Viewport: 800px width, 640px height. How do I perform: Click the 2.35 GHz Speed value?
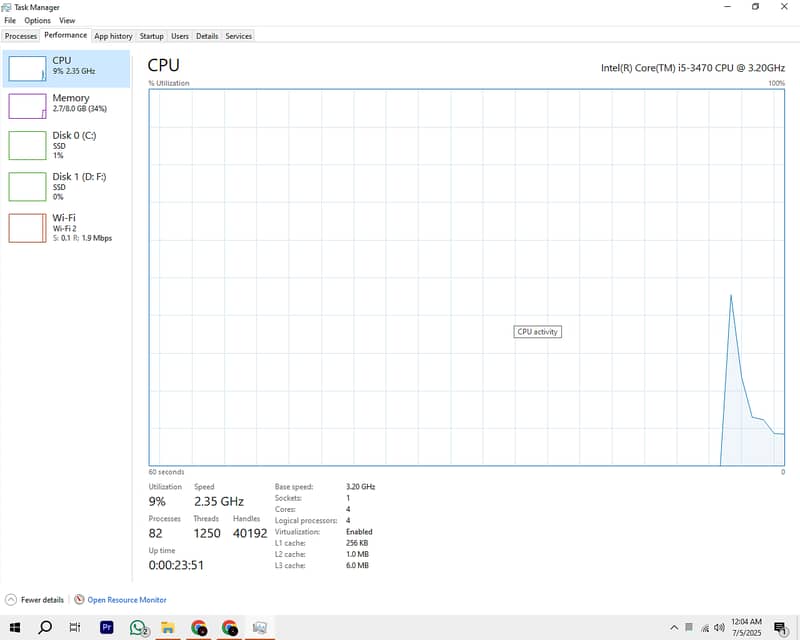coord(219,502)
